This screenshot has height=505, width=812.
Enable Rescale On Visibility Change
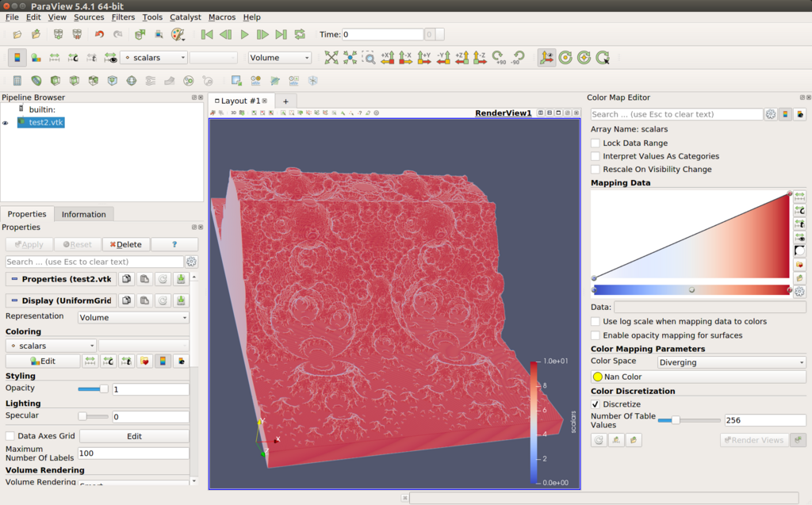tap(596, 170)
